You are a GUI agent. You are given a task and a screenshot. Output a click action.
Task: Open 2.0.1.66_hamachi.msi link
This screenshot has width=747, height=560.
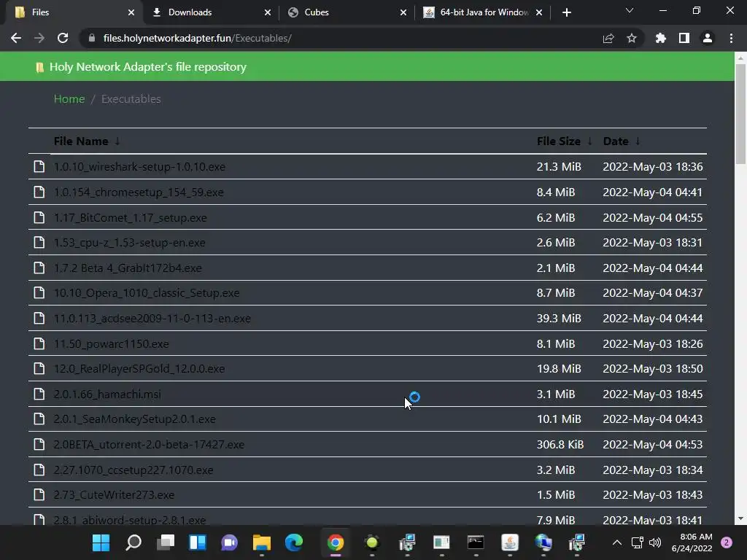point(107,394)
